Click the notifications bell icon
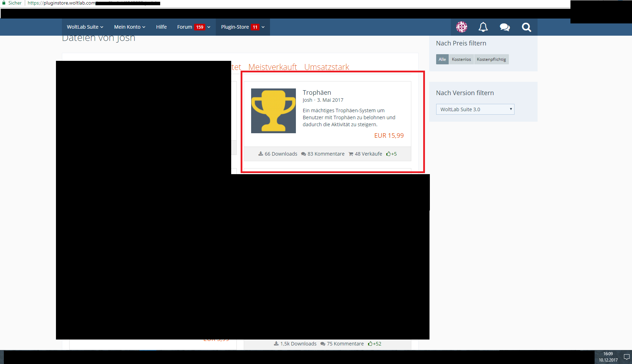The width and height of the screenshot is (632, 364). coord(483,27)
